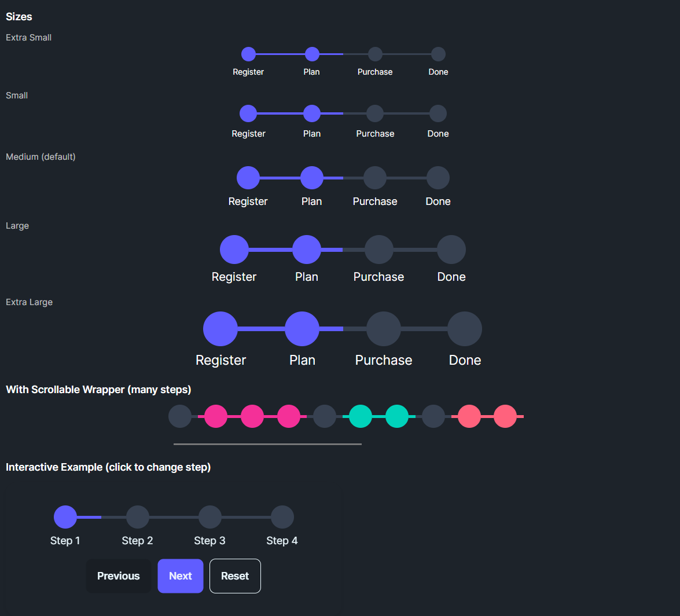Click the Next button
The height and width of the screenshot is (616, 680).
coord(181,576)
